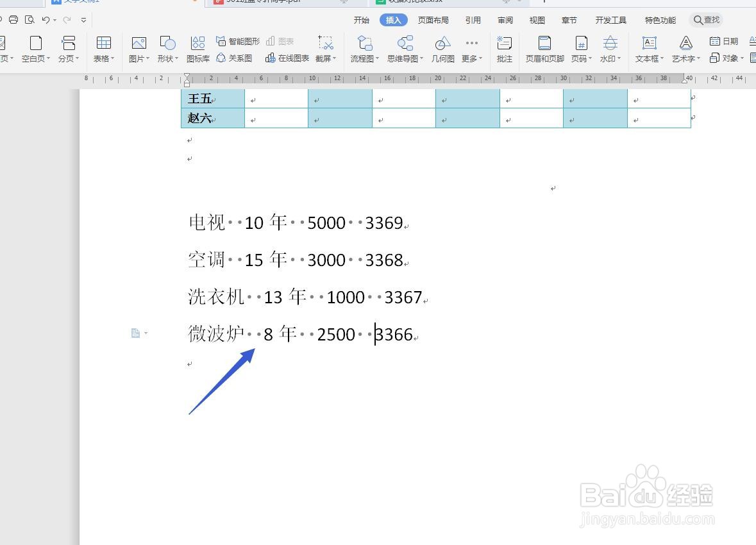Viewport: 756px width, 545px height.
Task: Insert a 思维导图 mind map
Action: pyautogui.click(x=405, y=49)
